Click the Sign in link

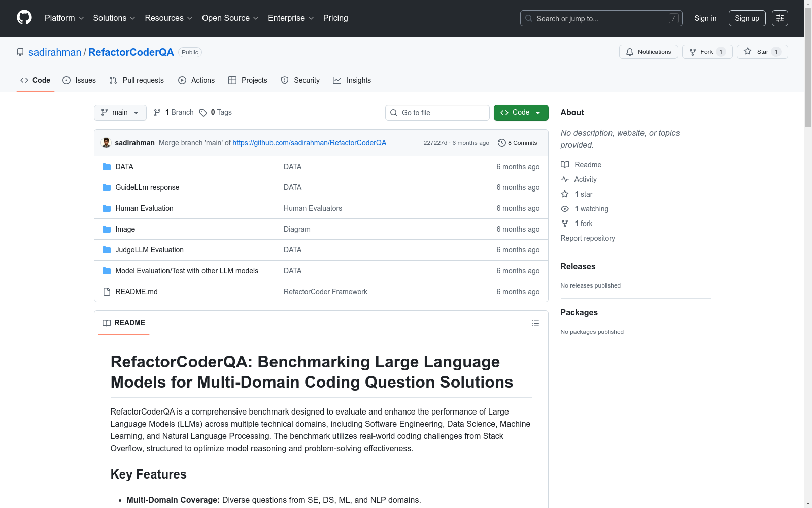point(705,18)
